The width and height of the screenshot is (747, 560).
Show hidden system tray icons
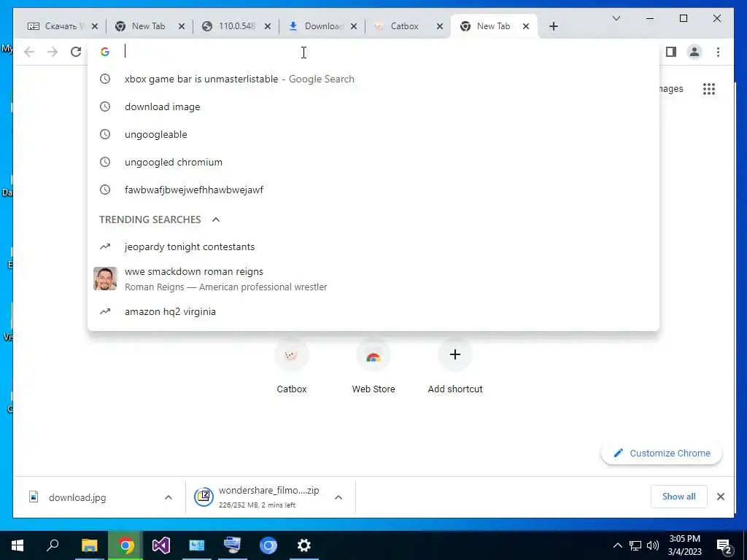click(617, 545)
